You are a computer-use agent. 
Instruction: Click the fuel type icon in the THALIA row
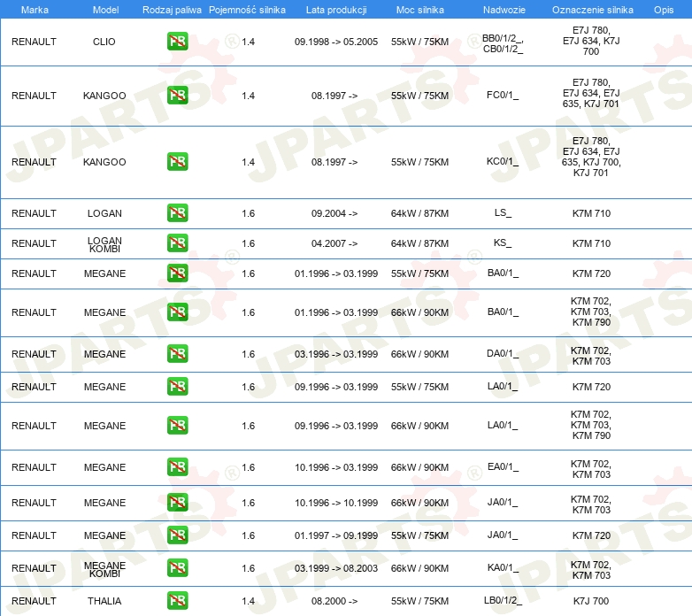pos(177,601)
